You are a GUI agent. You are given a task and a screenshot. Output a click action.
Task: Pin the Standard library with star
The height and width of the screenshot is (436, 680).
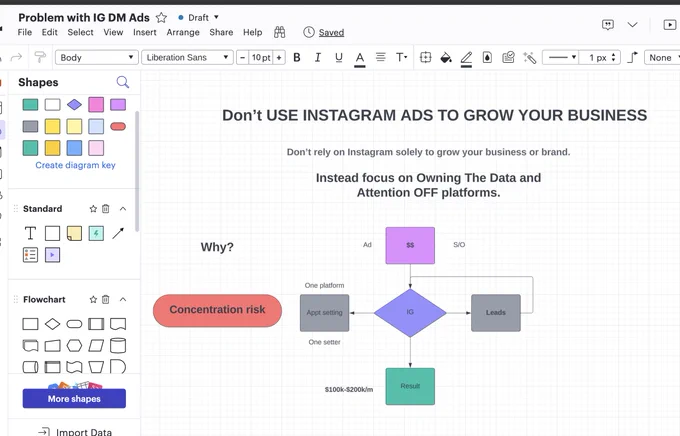[x=93, y=209]
